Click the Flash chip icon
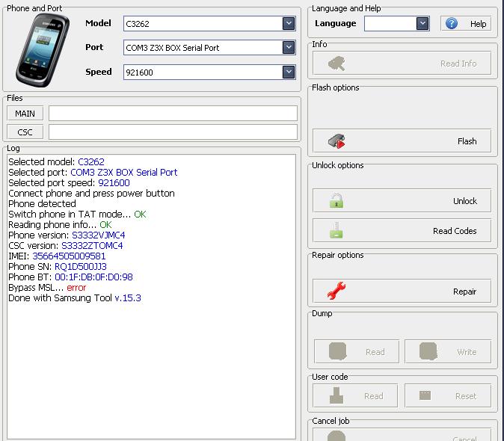Screen dimensions: 504x441 [x=336, y=141]
